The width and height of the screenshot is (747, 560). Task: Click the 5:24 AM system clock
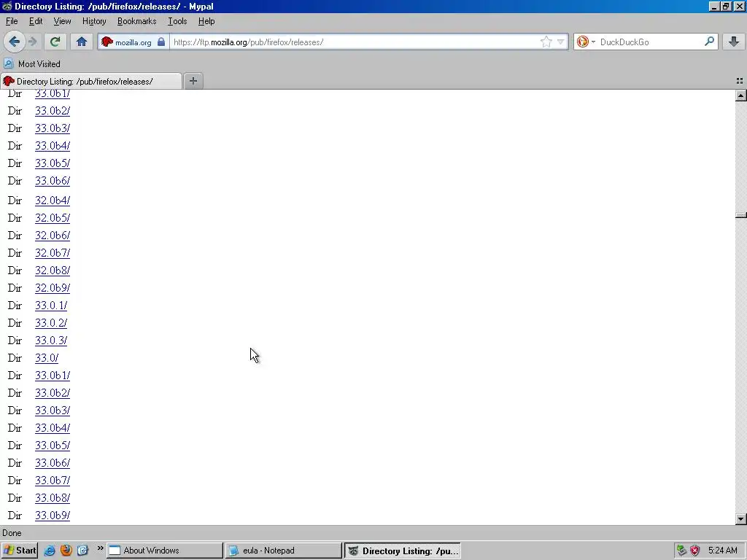tap(723, 551)
